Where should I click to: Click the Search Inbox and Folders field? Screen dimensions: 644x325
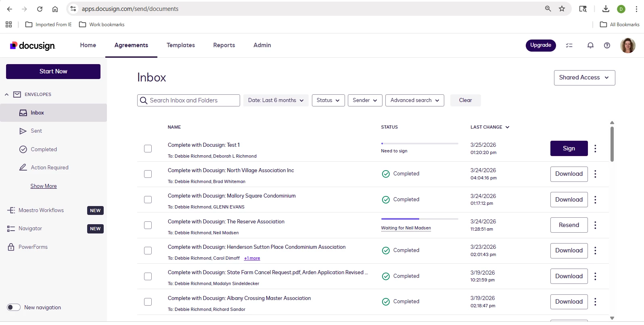point(188,100)
